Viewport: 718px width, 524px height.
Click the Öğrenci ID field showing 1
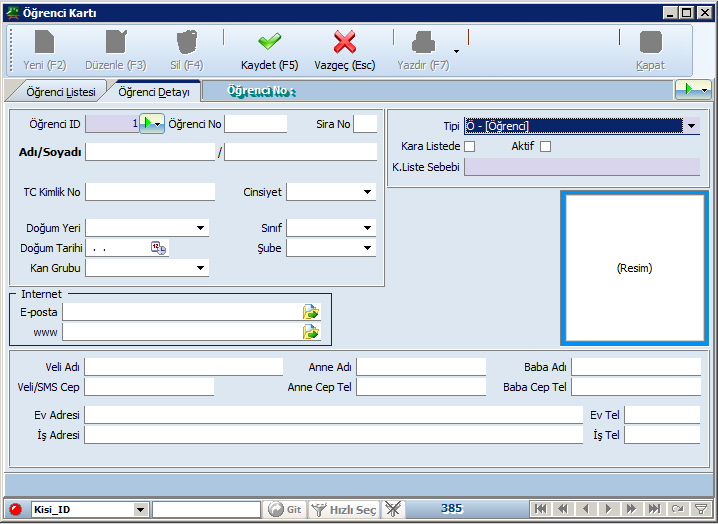click(112, 124)
